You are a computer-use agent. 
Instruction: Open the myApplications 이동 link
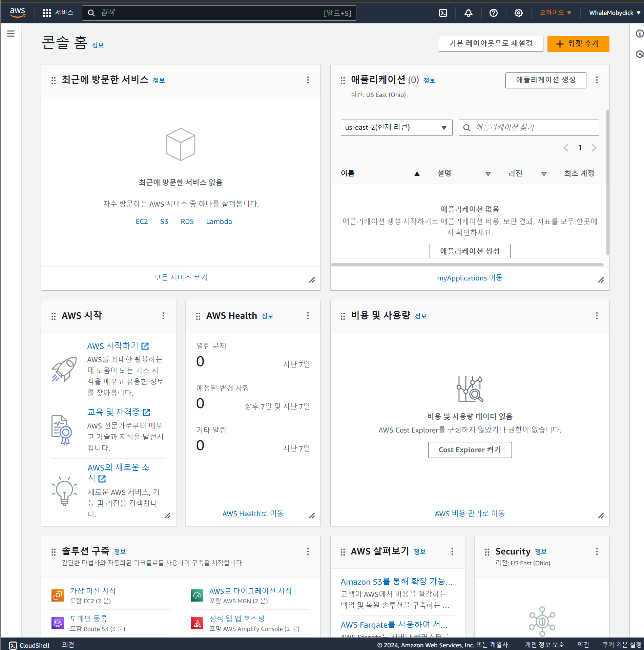point(470,278)
